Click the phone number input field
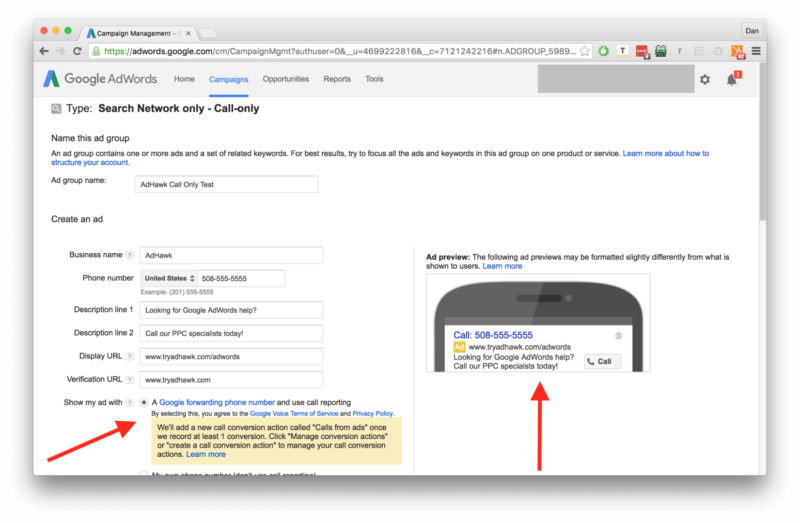Image resolution: width=800 pixels, height=523 pixels. click(241, 279)
